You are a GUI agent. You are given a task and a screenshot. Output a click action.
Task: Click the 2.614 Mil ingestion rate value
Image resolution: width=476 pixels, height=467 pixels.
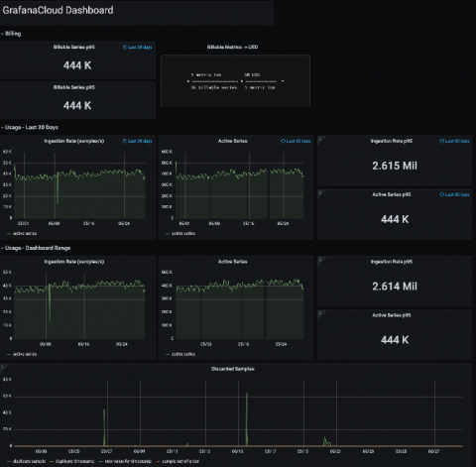(395, 287)
